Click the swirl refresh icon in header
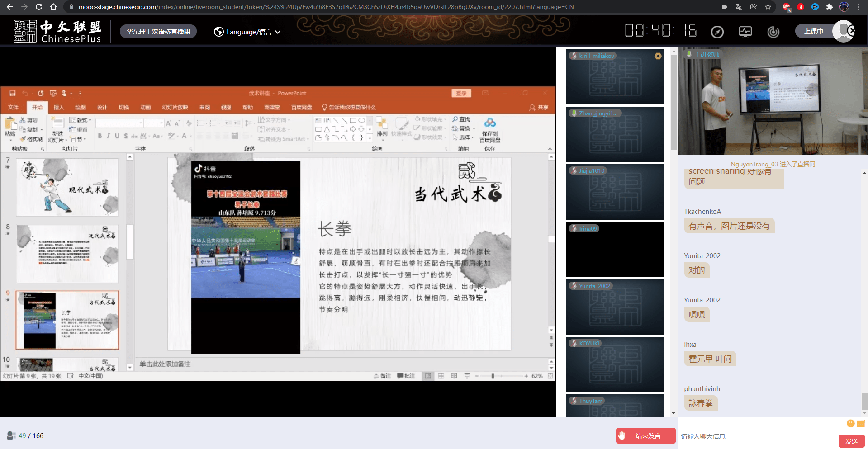This screenshot has height=449, width=868. coord(773,32)
